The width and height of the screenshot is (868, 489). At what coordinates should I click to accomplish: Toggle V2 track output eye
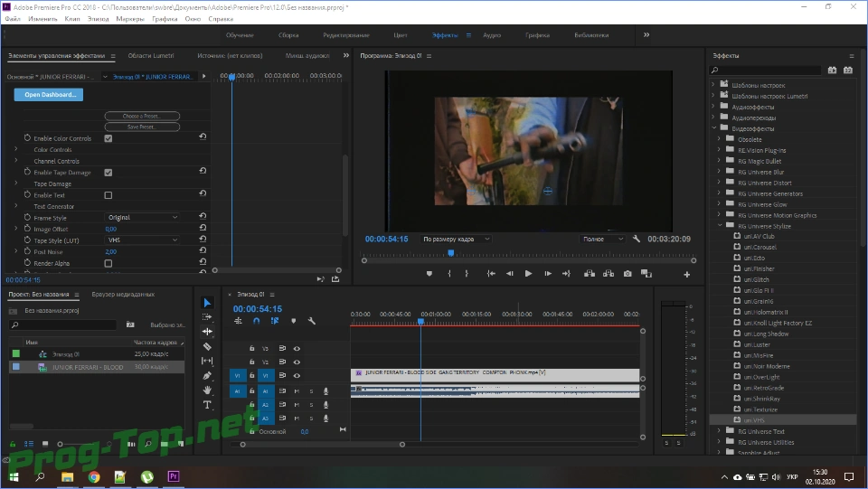(x=297, y=362)
